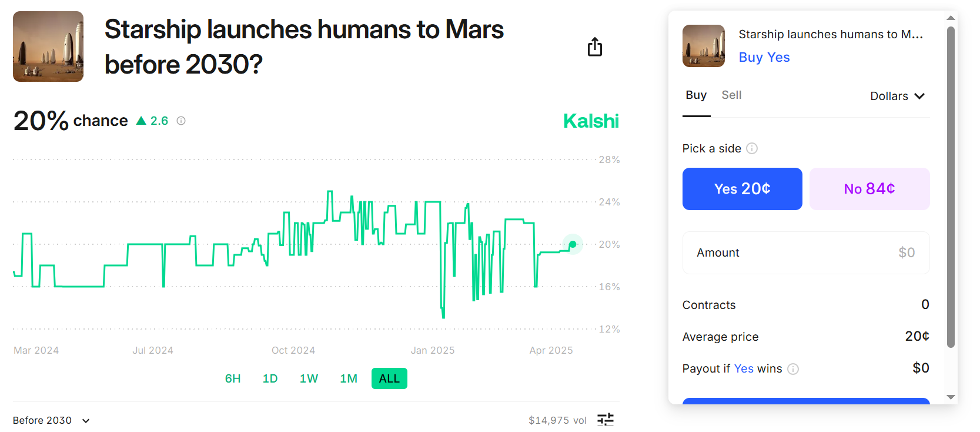This screenshot has height=432, width=980.
Task: Click the info icon next to chance change
Action: click(181, 121)
